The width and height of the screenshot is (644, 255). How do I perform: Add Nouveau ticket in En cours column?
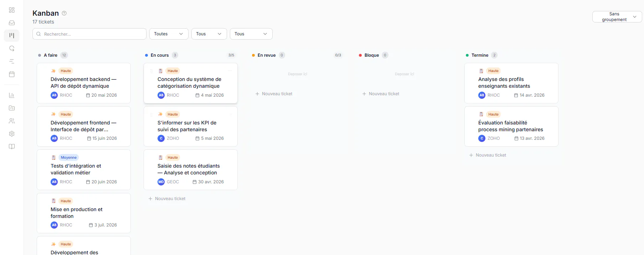tap(167, 199)
